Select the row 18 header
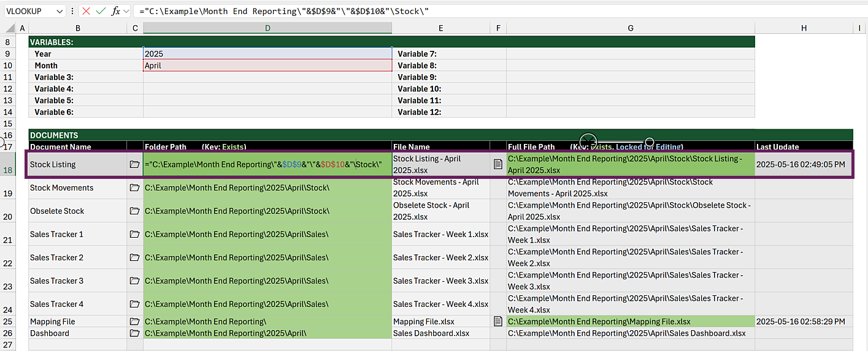 pos(8,170)
